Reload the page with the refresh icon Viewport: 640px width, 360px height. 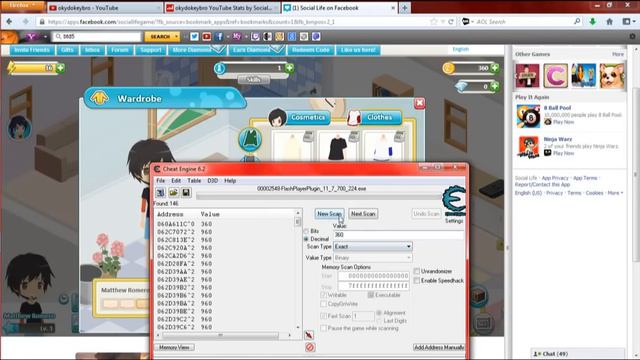[451, 22]
